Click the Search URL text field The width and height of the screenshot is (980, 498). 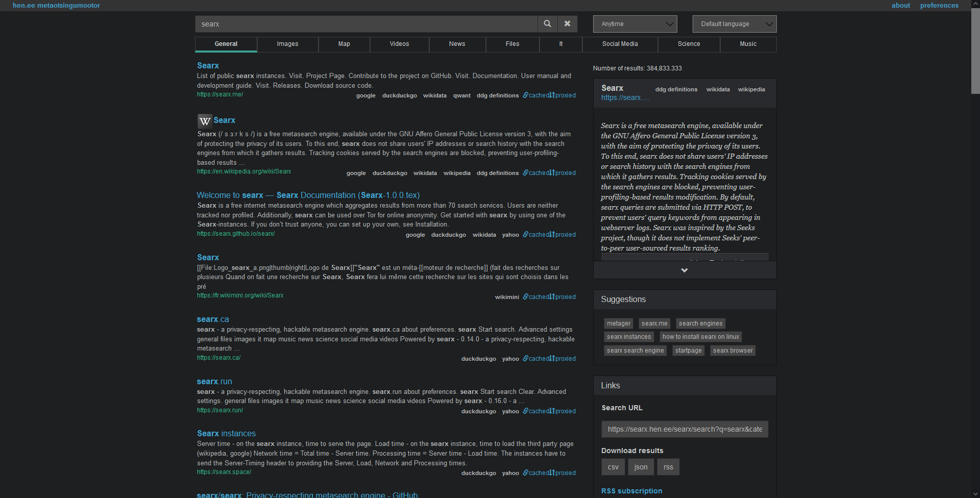coord(684,429)
